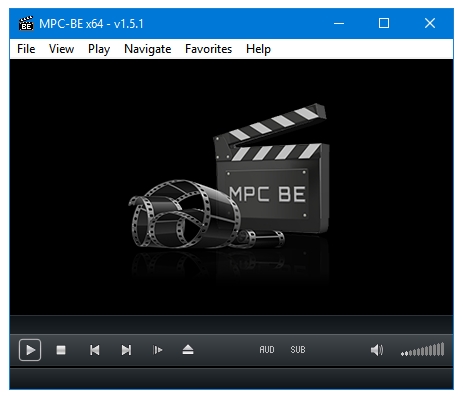Open the Play menu

click(x=99, y=49)
